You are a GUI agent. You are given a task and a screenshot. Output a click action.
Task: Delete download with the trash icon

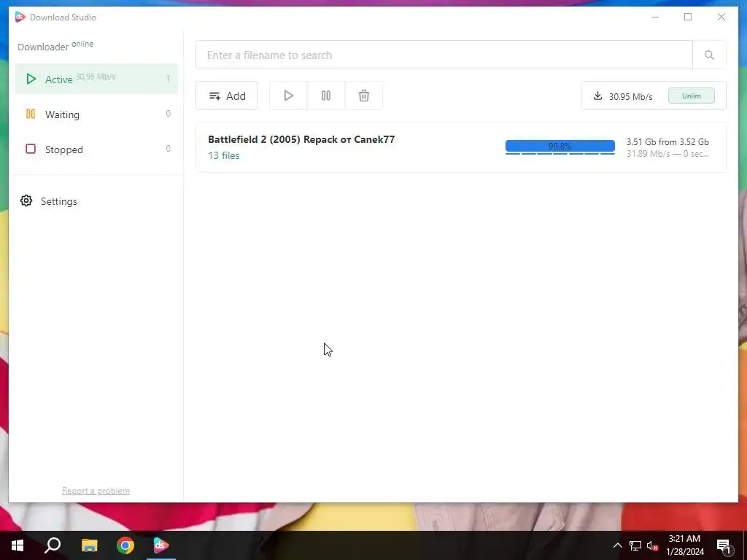(x=363, y=96)
